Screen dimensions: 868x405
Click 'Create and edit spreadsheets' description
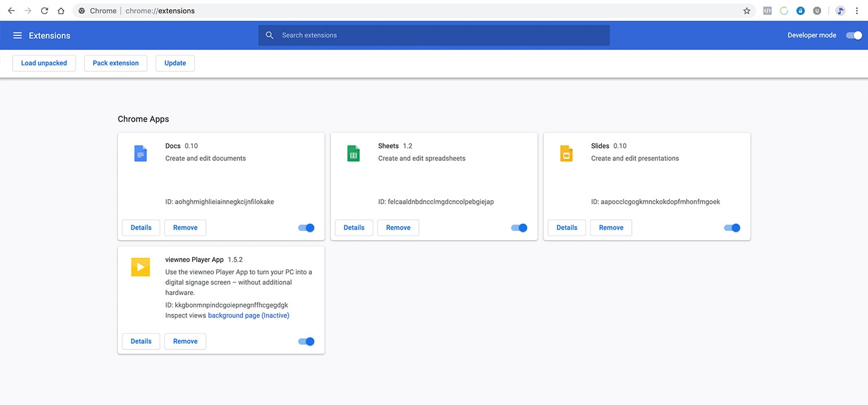pyautogui.click(x=422, y=158)
